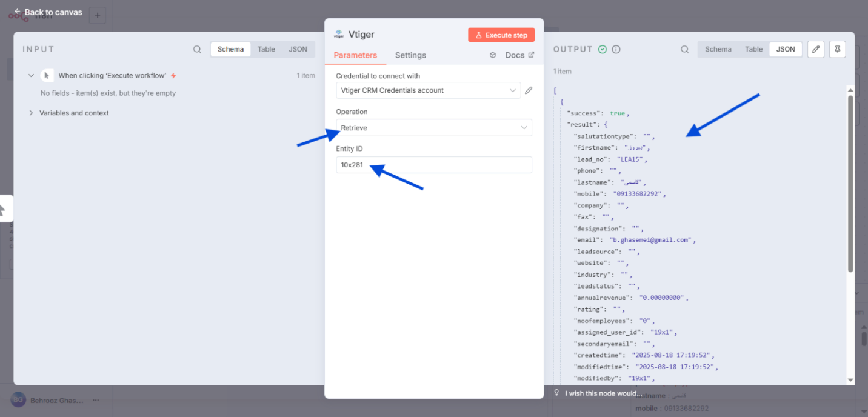868x417 pixels.
Task: Click the Back to canvas arrow
Action: (x=18, y=12)
